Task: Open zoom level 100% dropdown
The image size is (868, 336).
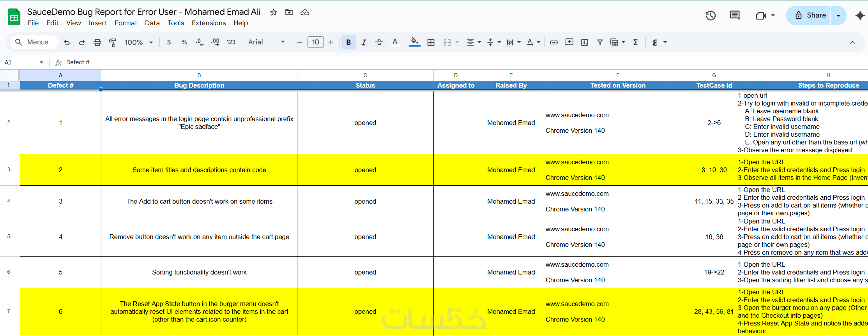Action: pos(139,42)
